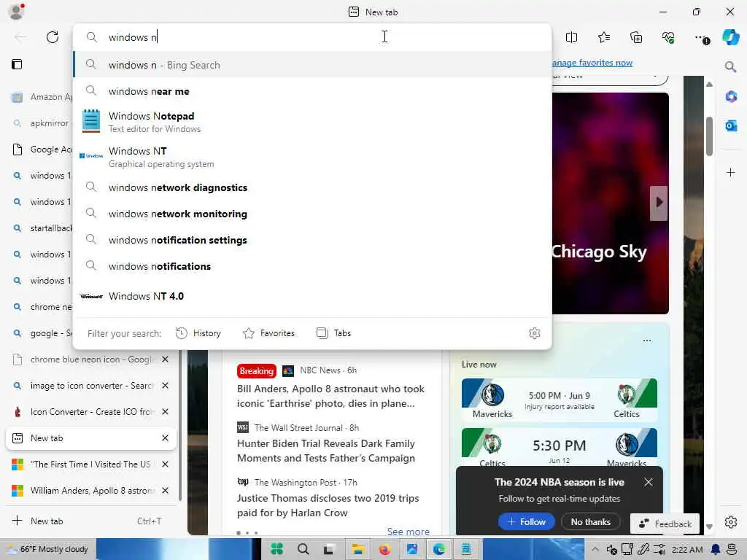Screen dimensions: 747x560
Task: Open File Explorer from taskbar
Action: [357, 549]
